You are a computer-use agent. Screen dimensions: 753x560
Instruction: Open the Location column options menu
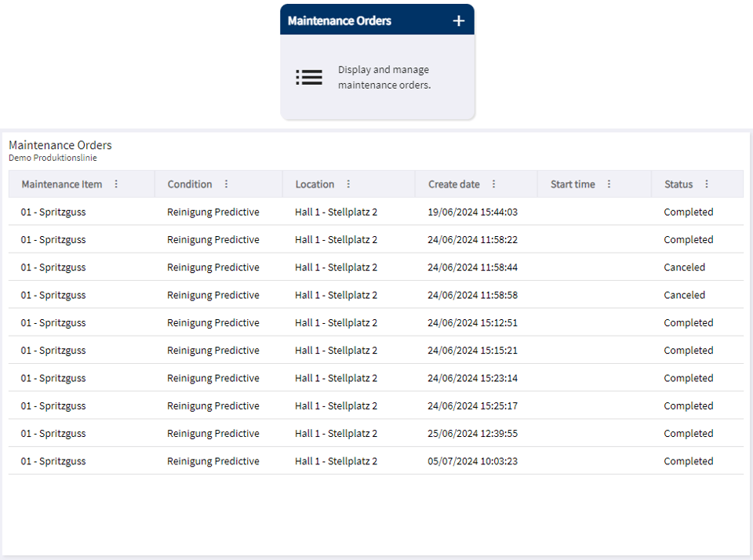[350, 184]
